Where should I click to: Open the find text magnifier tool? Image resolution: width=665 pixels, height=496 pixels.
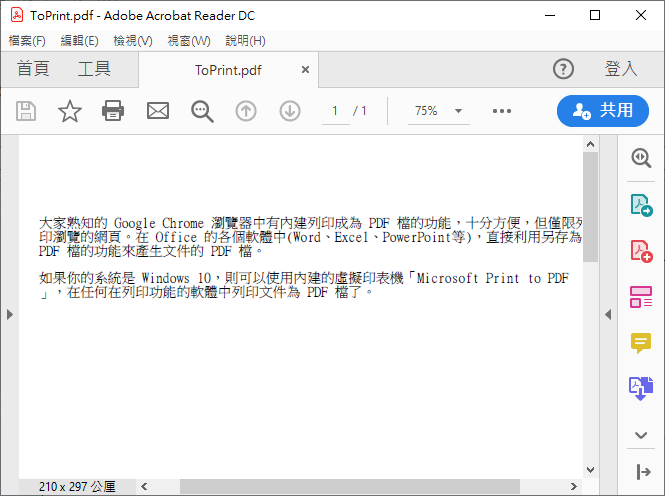coord(202,111)
